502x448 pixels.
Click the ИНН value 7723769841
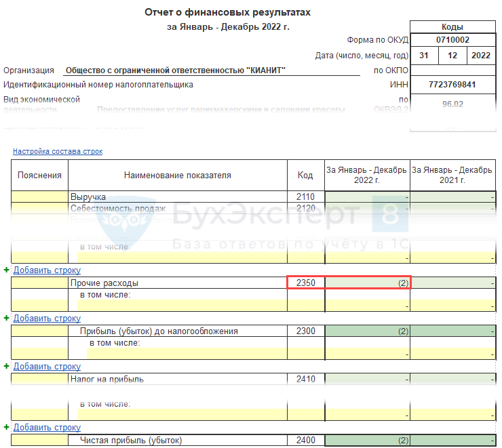pos(452,85)
